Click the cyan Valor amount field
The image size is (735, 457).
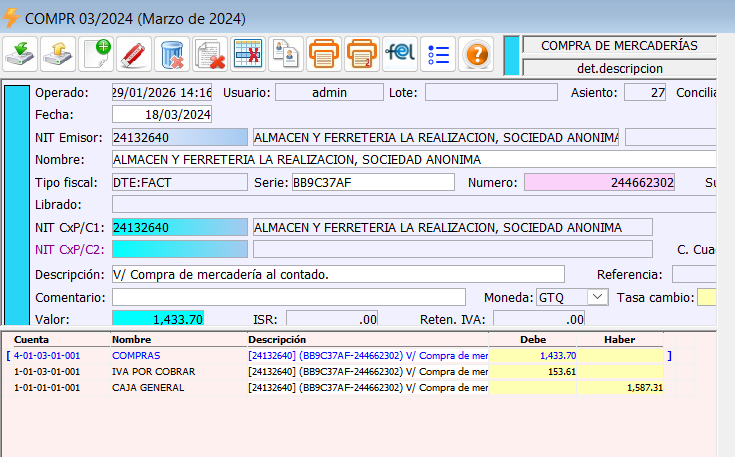click(158, 319)
